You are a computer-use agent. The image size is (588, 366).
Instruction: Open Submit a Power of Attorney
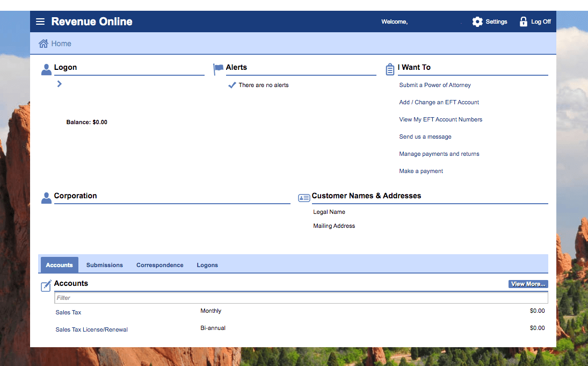pos(435,85)
